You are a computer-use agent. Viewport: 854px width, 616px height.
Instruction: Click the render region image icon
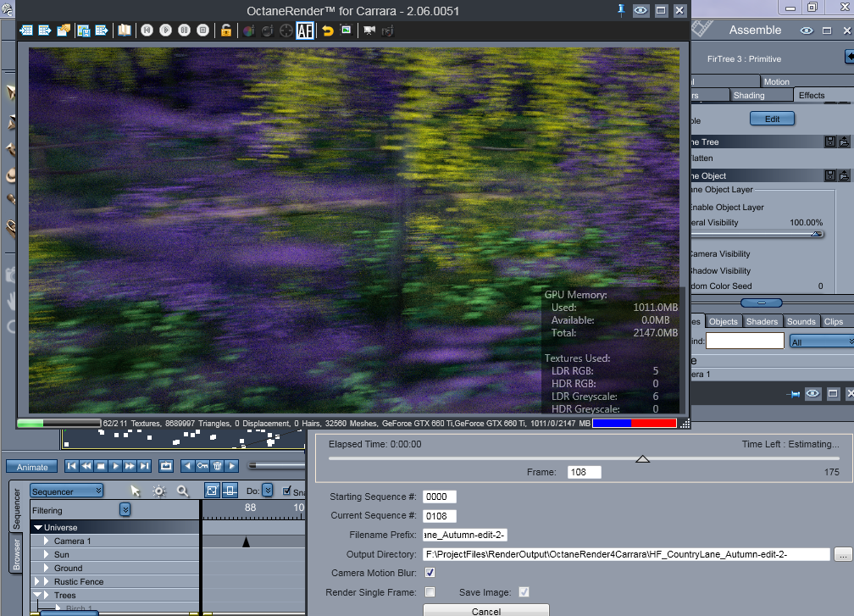click(346, 30)
